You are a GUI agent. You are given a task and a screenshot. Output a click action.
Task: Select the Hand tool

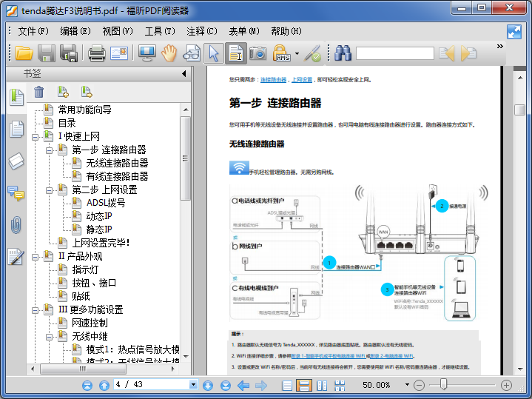point(169,53)
